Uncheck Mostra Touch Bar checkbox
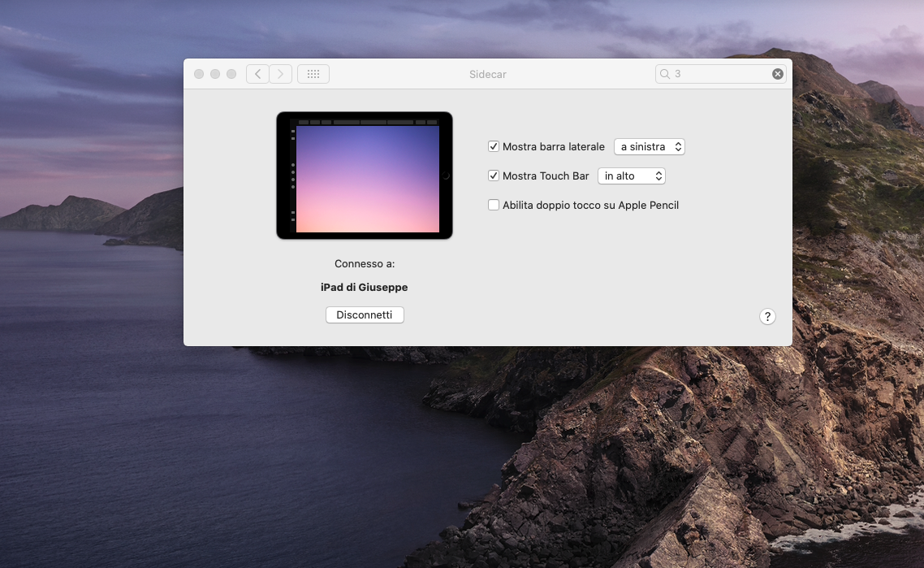This screenshot has height=568, width=924. pos(494,176)
